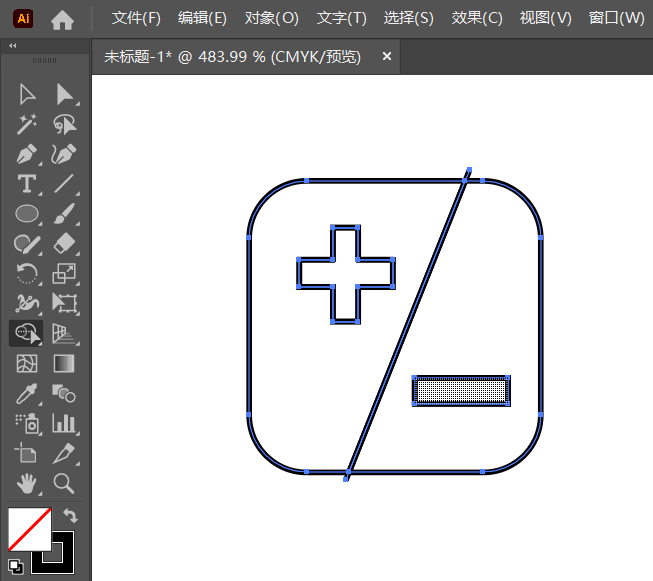Viewport: 653px width, 581px height.
Task: Choose the Slice tool
Action: [x=64, y=453]
